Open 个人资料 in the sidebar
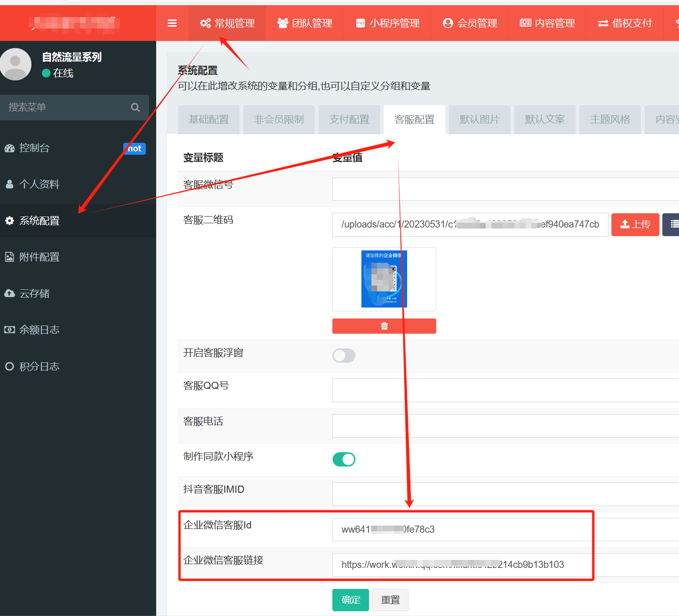The height and width of the screenshot is (616, 679). click(x=78, y=184)
